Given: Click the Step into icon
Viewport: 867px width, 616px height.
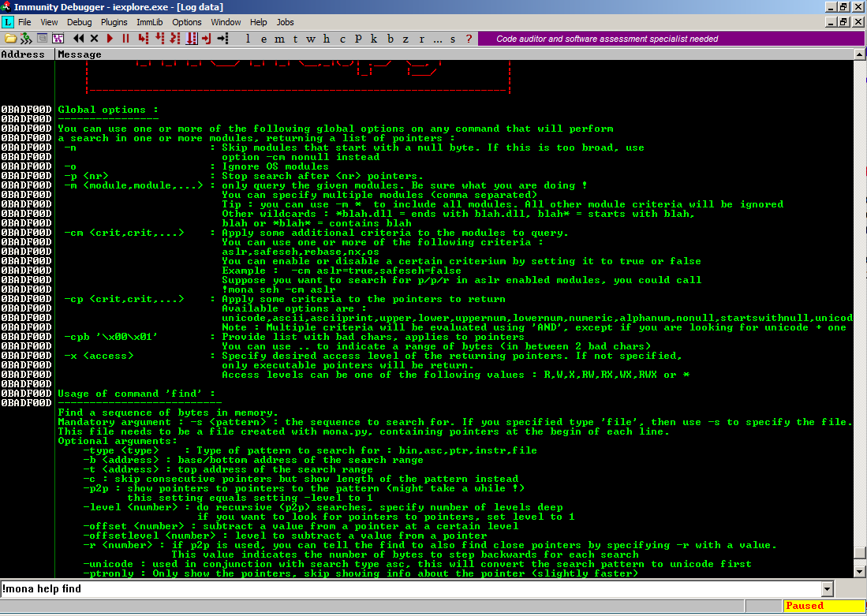Looking at the screenshot, I should [x=144, y=39].
